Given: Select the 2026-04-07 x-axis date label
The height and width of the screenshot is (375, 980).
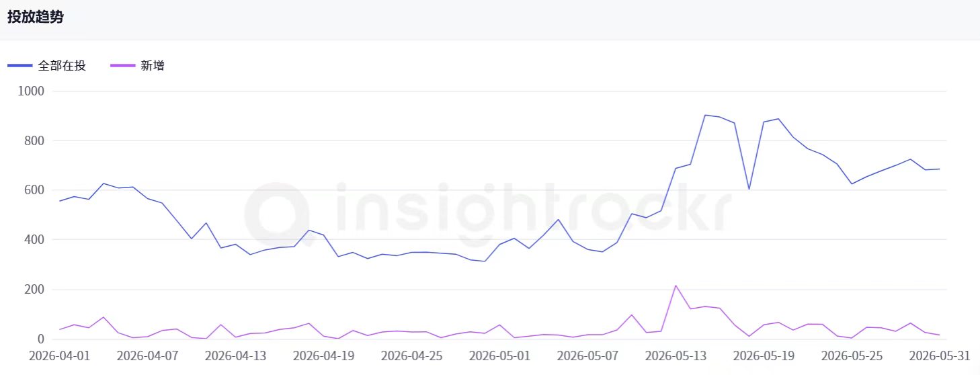Looking at the screenshot, I should tap(148, 356).
